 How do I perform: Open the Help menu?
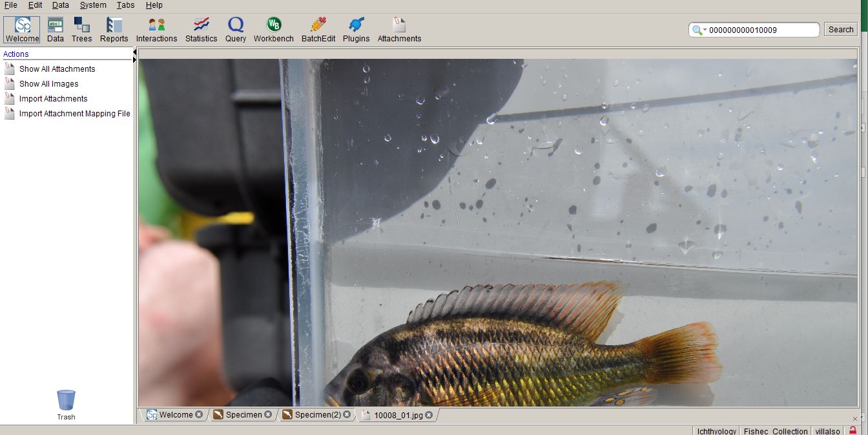coord(154,5)
